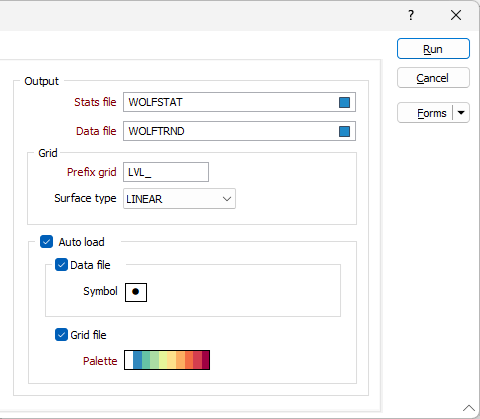Expand the Forms dropdown arrow

pos(461,113)
